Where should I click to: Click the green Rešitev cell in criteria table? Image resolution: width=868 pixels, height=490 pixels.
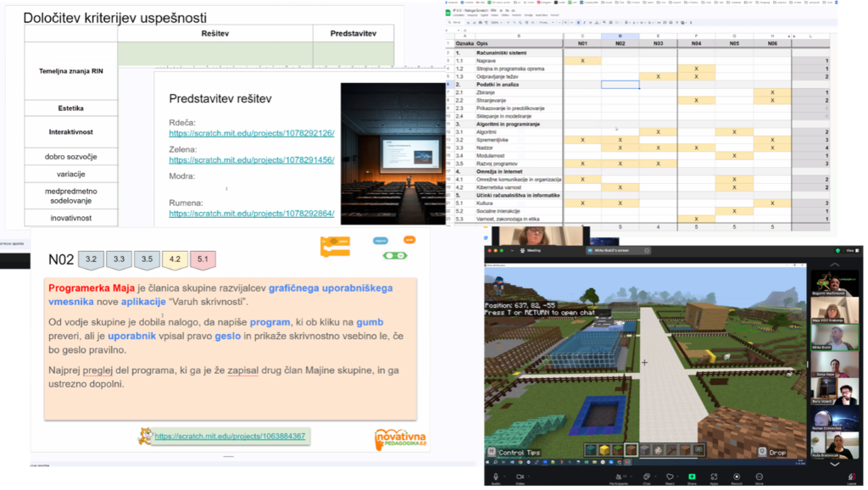point(214,54)
